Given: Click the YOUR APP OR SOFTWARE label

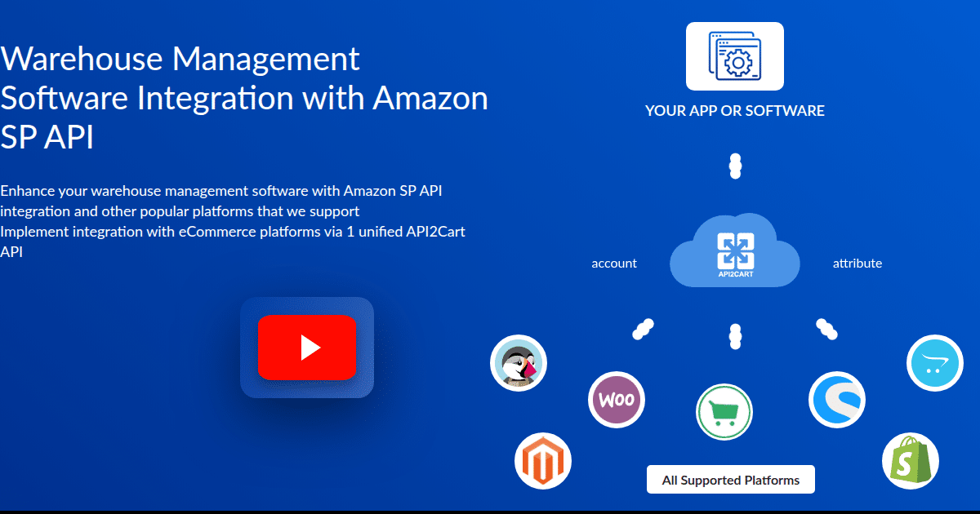Looking at the screenshot, I should 735,110.
